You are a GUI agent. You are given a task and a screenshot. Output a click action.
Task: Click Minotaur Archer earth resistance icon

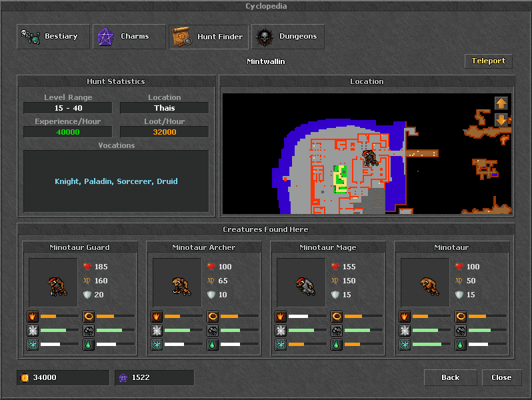pos(213,345)
